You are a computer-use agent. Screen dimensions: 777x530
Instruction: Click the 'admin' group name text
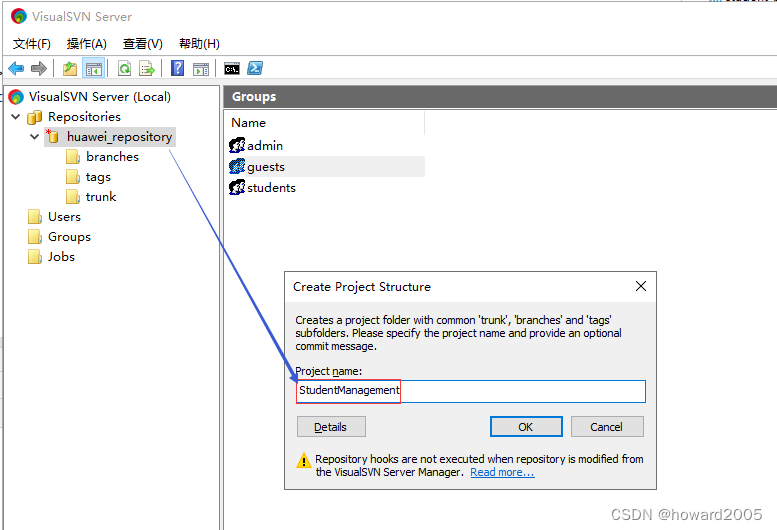[265, 146]
